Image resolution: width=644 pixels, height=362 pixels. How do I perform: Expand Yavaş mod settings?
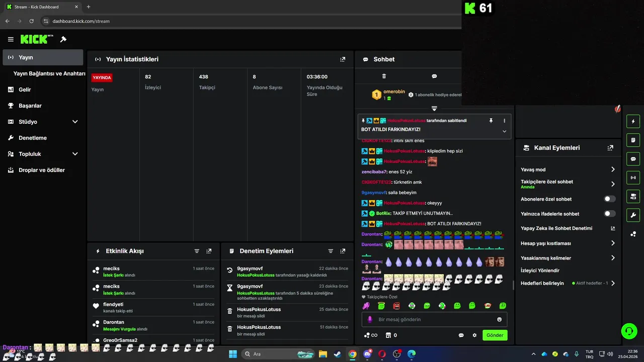[x=613, y=169]
